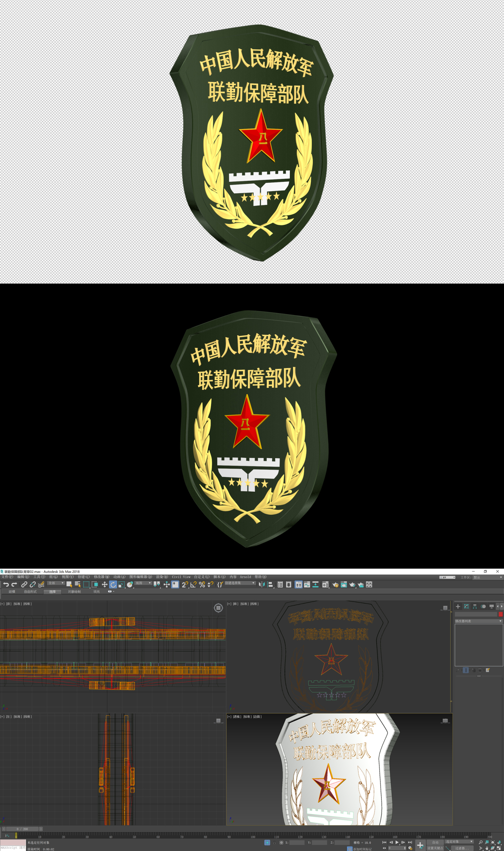The width and height of the screenshot is (504, 851).
Task: Toggle Spinner Snap icon
Action: click(210, 584)
